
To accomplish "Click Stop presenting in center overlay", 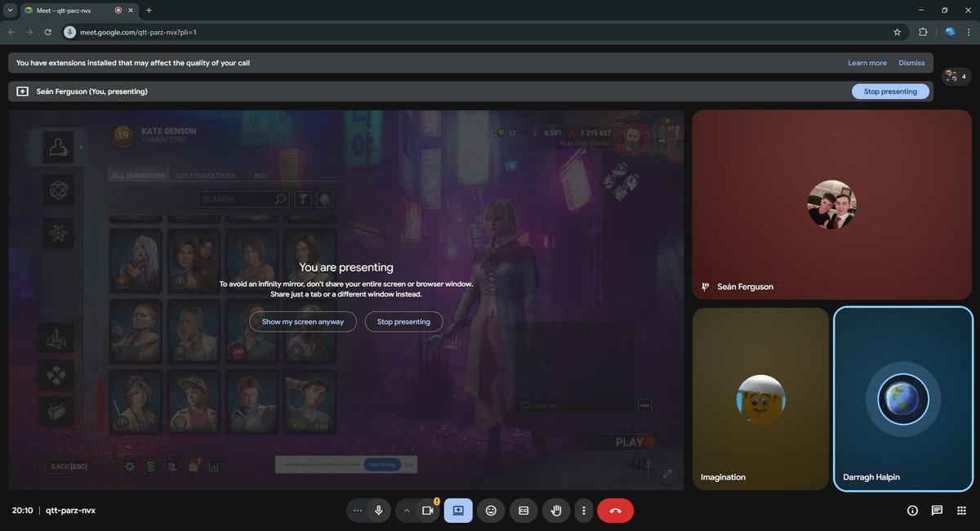I will [x=403, y=322].
